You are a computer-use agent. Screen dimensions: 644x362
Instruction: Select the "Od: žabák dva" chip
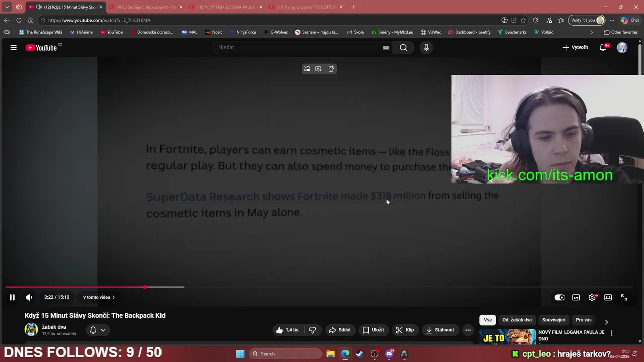pyautogui.click(x=517, y=320)
